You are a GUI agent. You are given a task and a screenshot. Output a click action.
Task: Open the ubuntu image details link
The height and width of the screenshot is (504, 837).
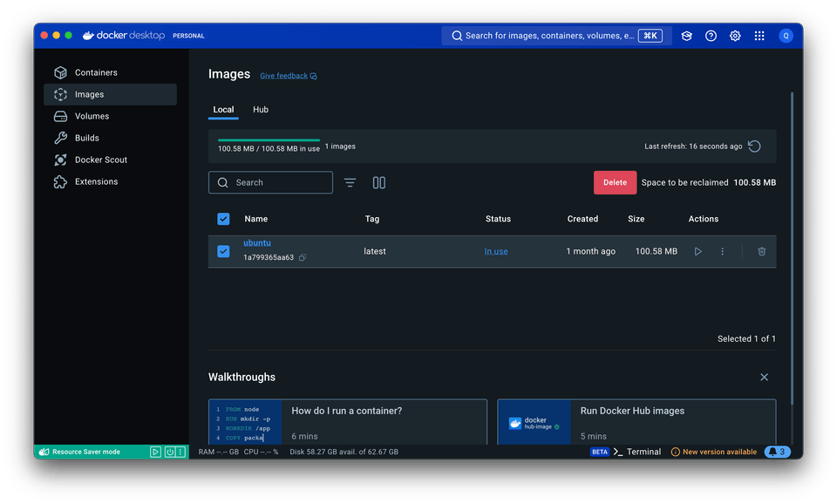point(257,243)
